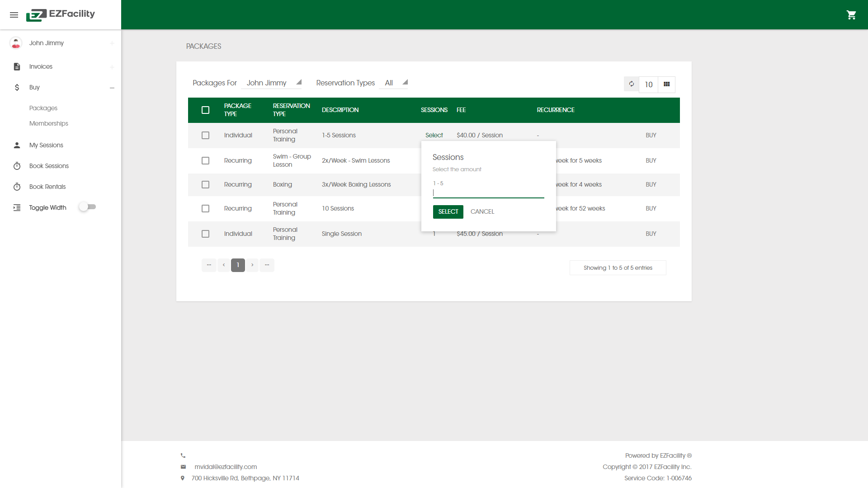Image resolution: width=868 pixels, height=488 pixels.
Task: Click the Invoices document icon
Action: pos(17,66)
